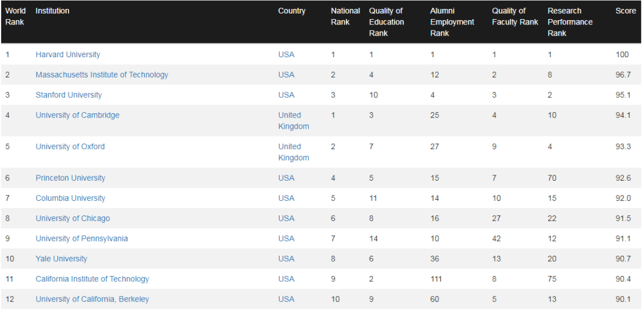
Task: Select the Columbia University link
Action: coord(70,198)
